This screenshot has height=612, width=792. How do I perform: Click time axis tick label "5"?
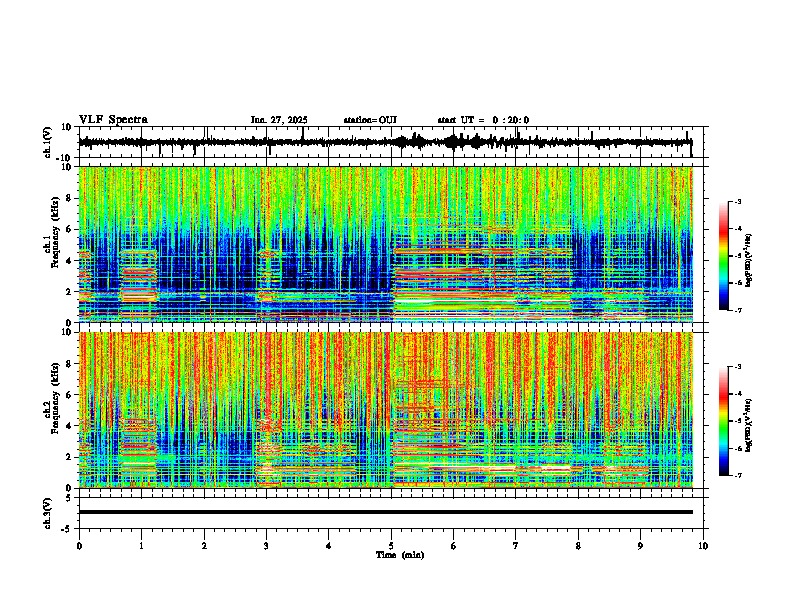coord(391,546)
